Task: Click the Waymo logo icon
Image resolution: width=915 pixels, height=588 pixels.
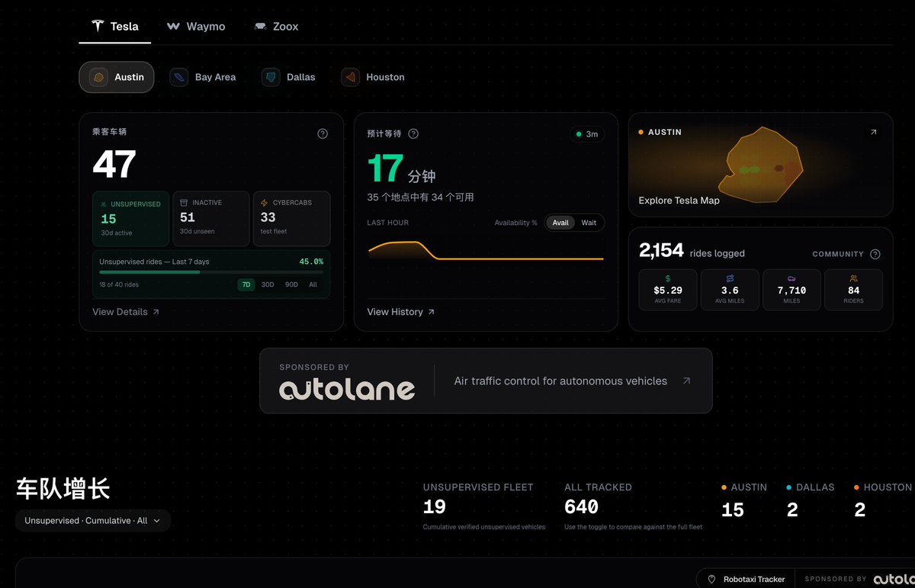Action: point(173,26)
